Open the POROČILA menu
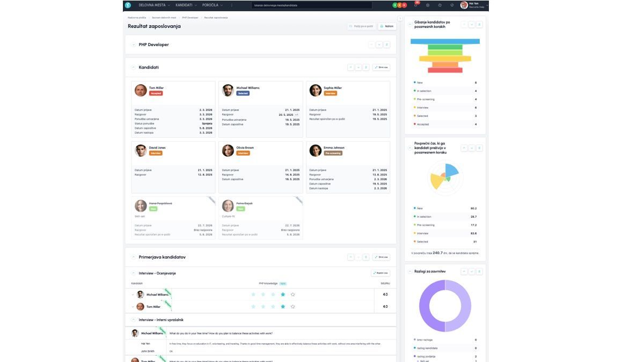644x362 pixels. 213,5
